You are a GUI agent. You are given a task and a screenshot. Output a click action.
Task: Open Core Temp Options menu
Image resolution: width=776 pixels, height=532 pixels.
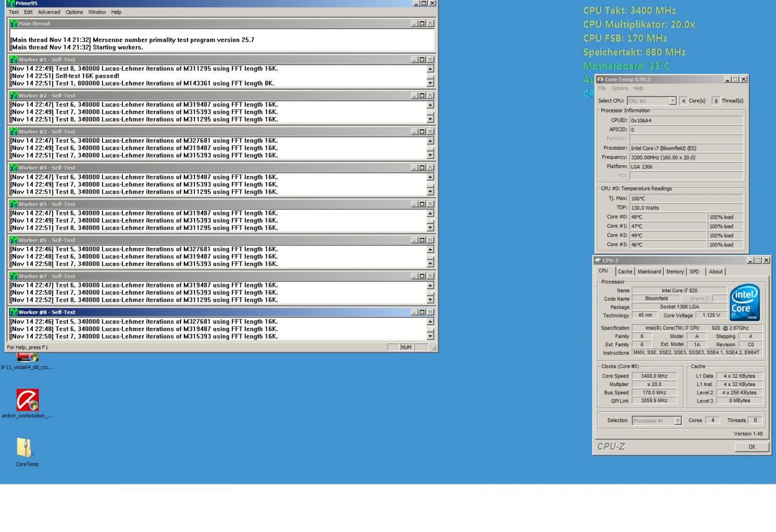620,88
